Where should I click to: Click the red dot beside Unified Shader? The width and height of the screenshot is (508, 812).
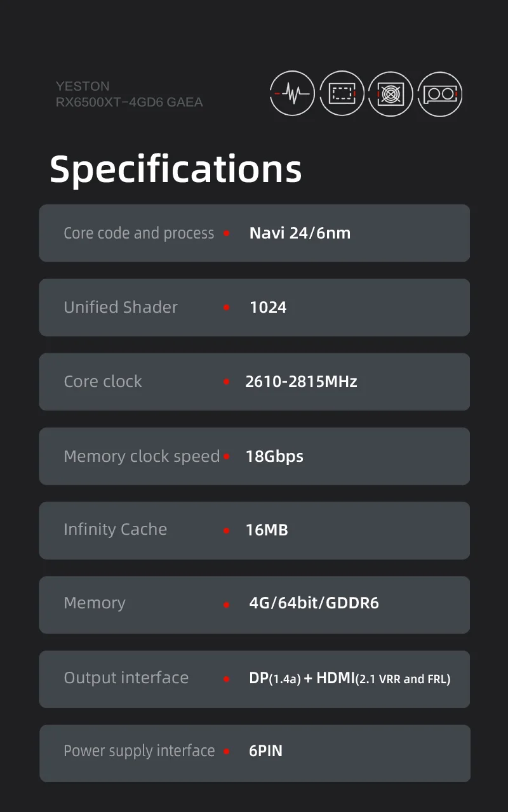227,308
